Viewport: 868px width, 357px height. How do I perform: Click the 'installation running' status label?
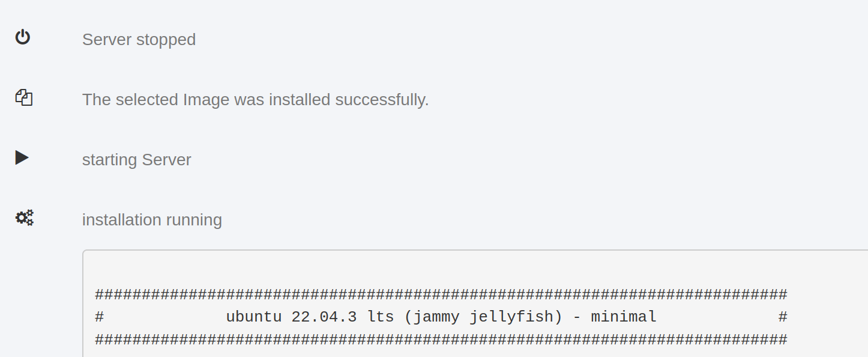152,220
